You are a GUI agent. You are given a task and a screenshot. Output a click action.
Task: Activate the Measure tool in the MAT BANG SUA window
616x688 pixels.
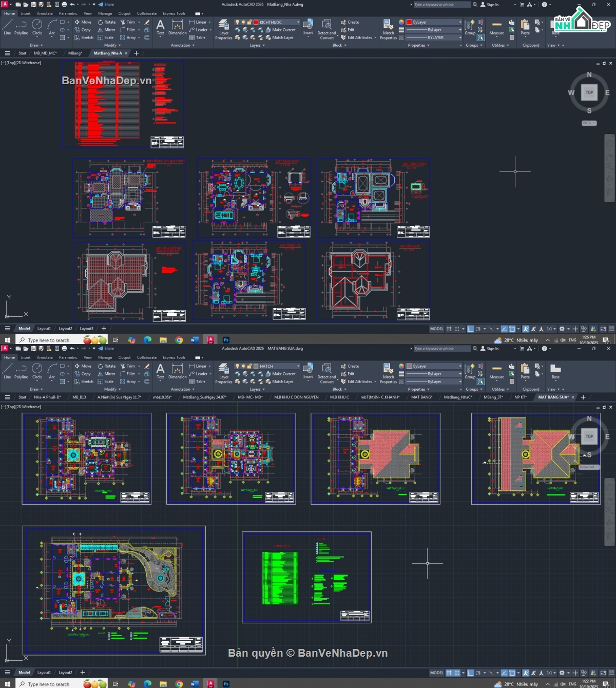pos(496,371)
